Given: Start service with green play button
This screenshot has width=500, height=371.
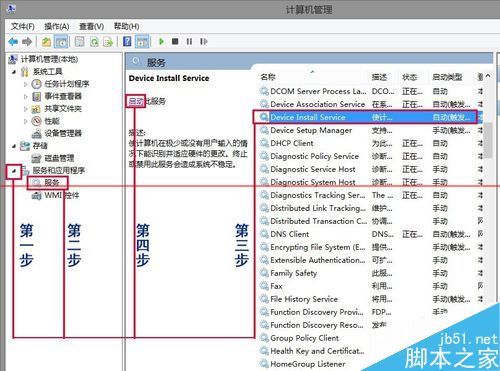Looking at the screenshot, I should 162,42.
